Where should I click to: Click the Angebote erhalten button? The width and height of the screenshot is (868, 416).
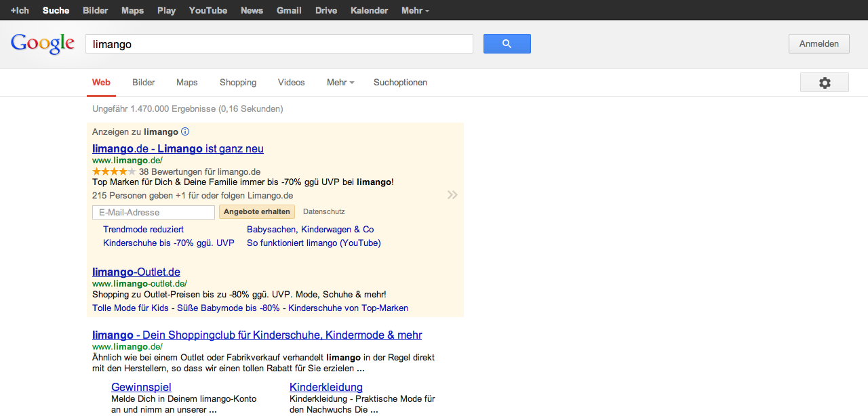click(x=257, y=212)
